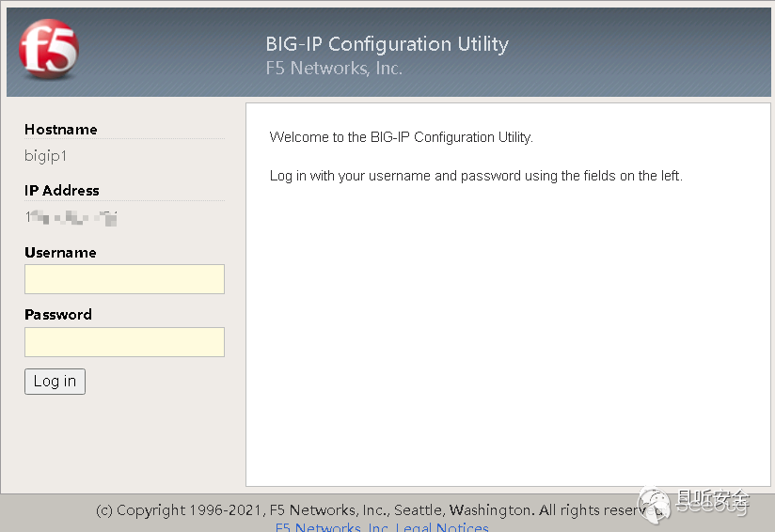Click the copyright 1996-2021 footer text

(378, 509)
